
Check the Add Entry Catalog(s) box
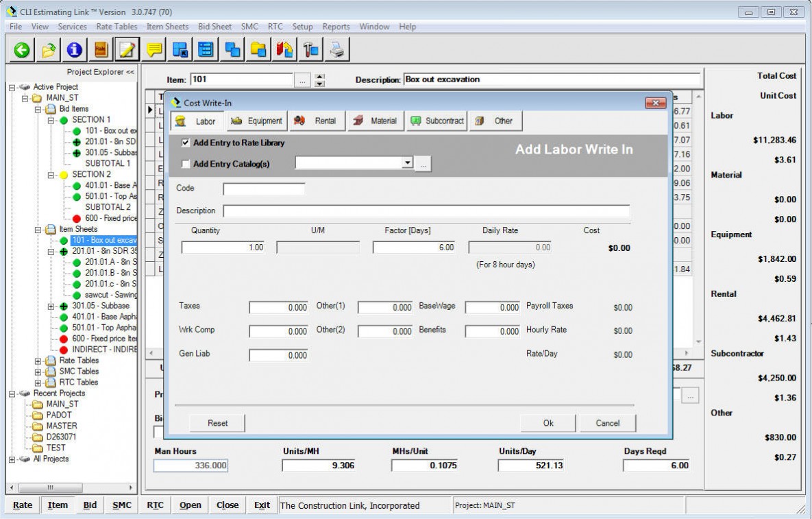point(186,164)
